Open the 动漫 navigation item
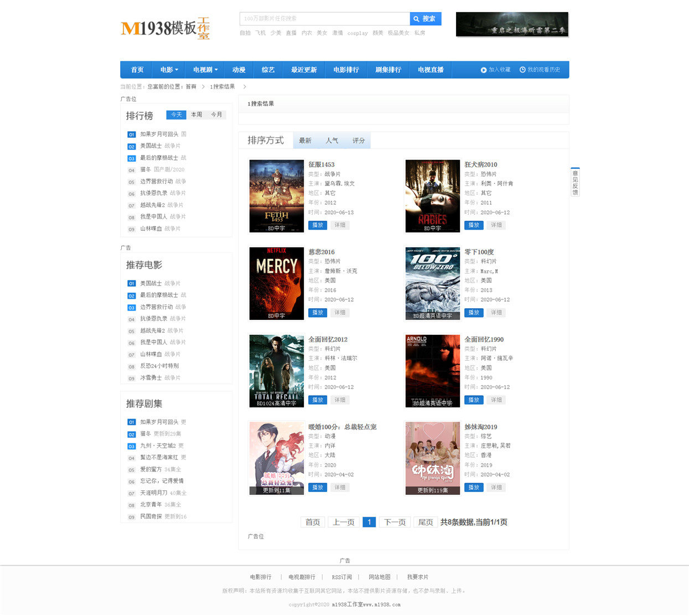This screenshot has width=689, height=616. pyautogui.click(x=239, y=70)
